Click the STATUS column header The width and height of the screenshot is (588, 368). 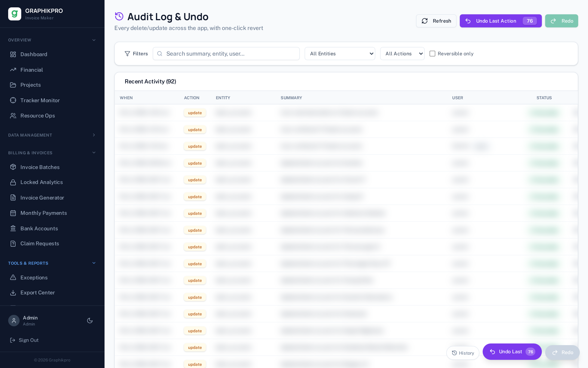(544, 98)
